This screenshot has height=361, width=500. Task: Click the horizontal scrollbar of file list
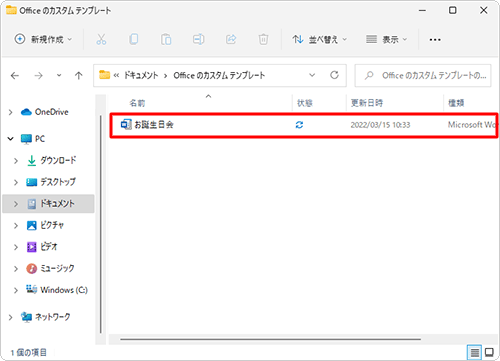(270, 339)
